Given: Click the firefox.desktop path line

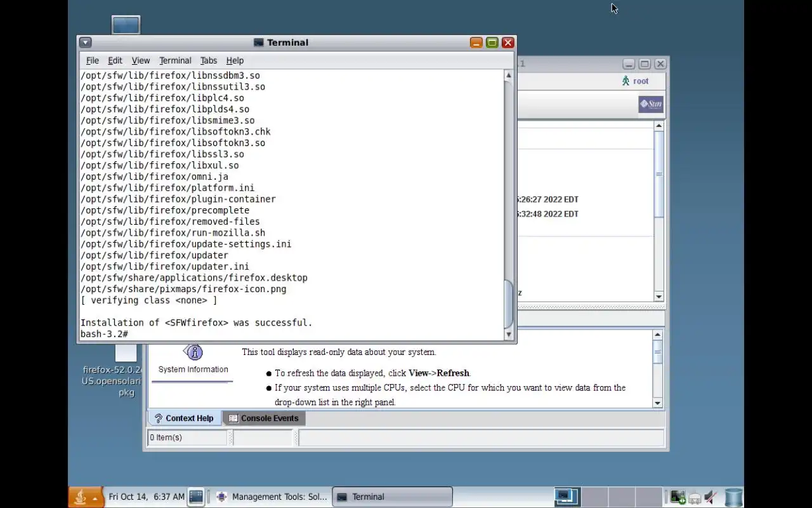Looking at the screenshot, I should click(x=193, y=277).
